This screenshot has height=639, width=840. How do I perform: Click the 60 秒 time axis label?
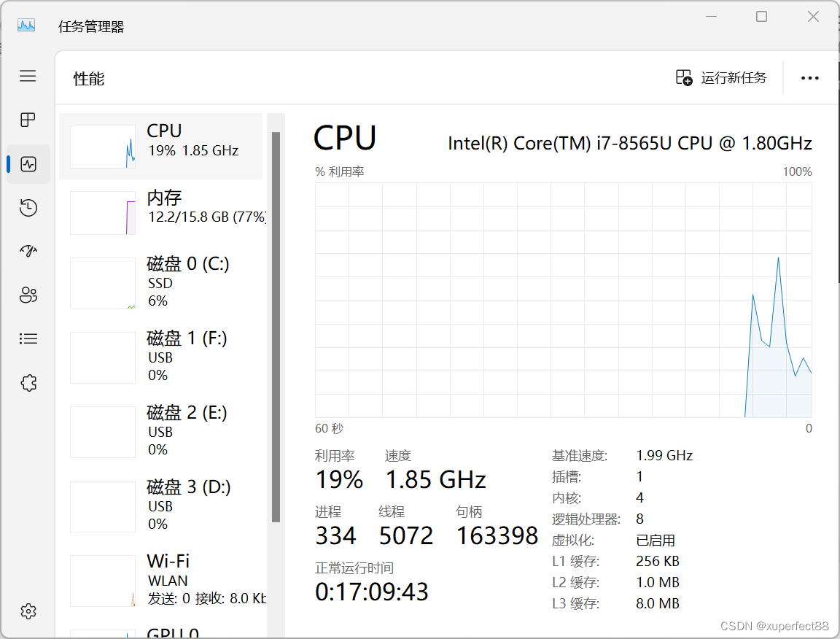click(x=329, y=428)
